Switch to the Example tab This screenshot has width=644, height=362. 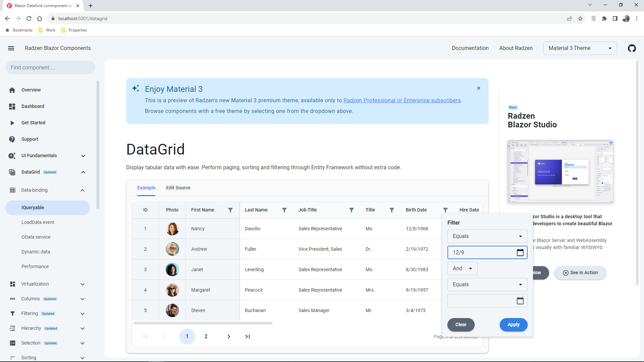[146, 188]
